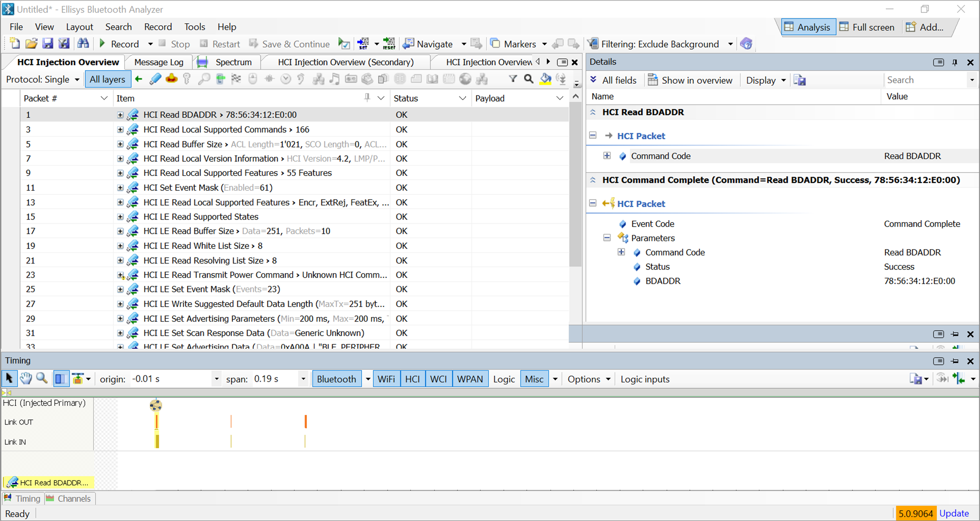
Task: Toggle the Timing split view icon
Action: point(60,379)
